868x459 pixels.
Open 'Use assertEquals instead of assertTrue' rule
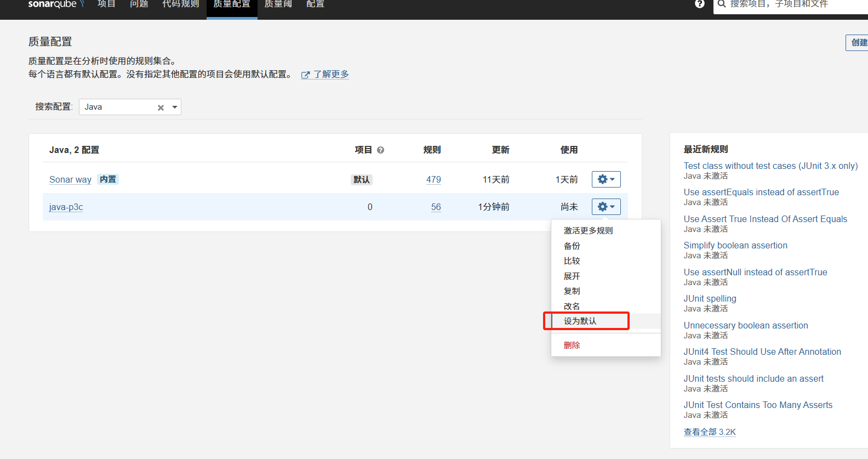761,192
